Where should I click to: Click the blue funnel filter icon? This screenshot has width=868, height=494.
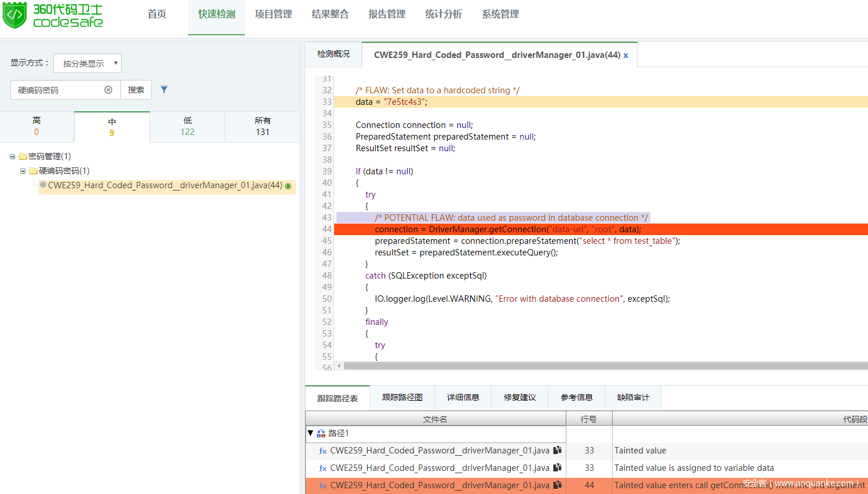tap(164, 90)
